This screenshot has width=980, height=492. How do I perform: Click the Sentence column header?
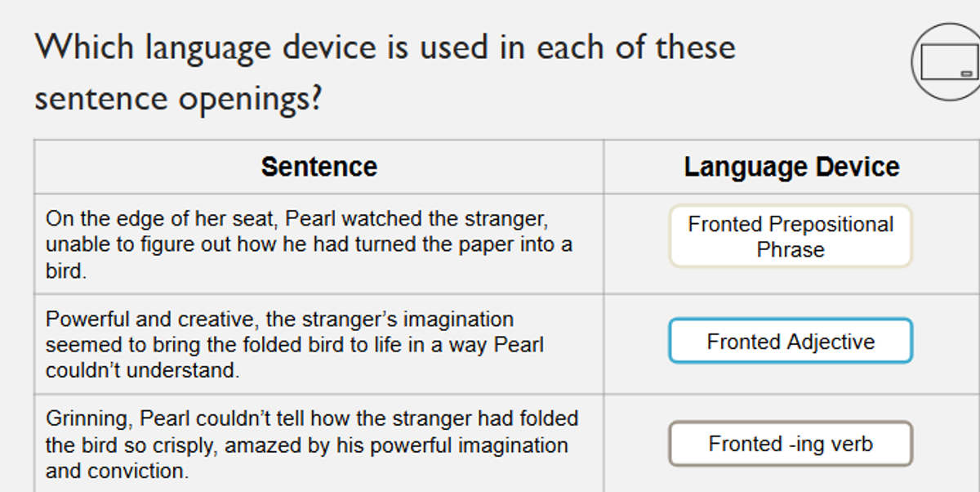point(319,167)
